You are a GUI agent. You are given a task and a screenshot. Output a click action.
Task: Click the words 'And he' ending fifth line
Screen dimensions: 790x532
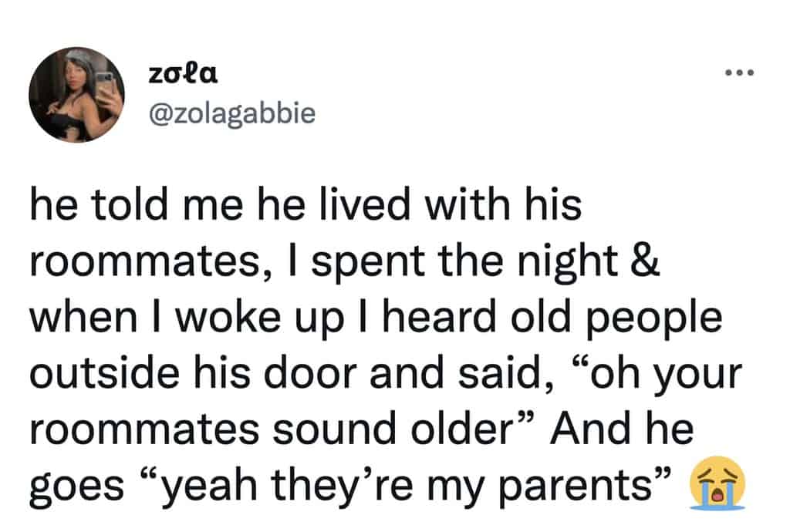pos(621,429)
